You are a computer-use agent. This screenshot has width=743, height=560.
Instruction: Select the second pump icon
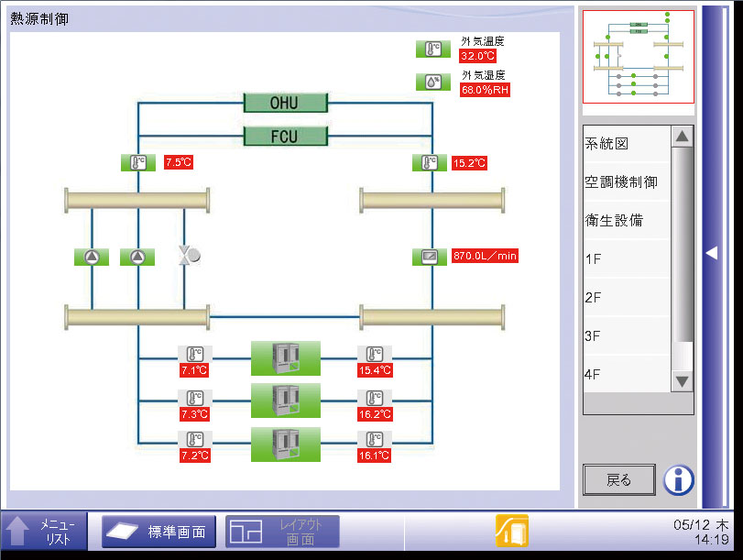click(137, 257)
